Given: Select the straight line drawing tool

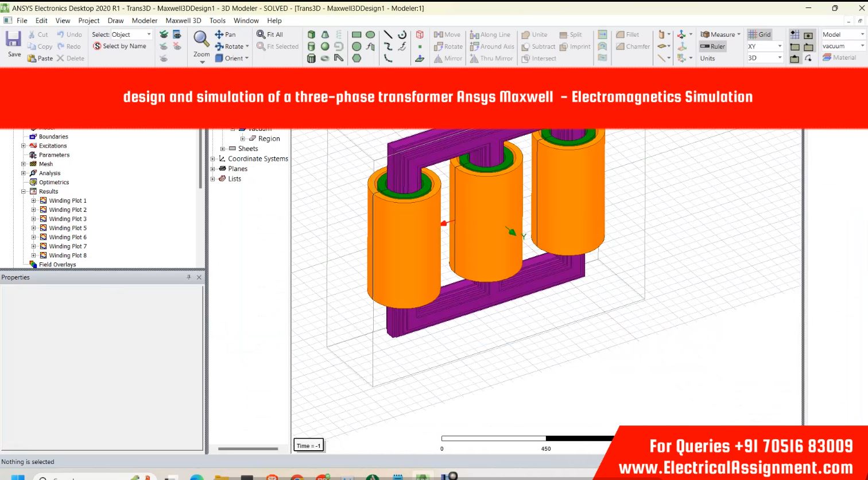Looking at the screenshot, I should coord(388,34).
